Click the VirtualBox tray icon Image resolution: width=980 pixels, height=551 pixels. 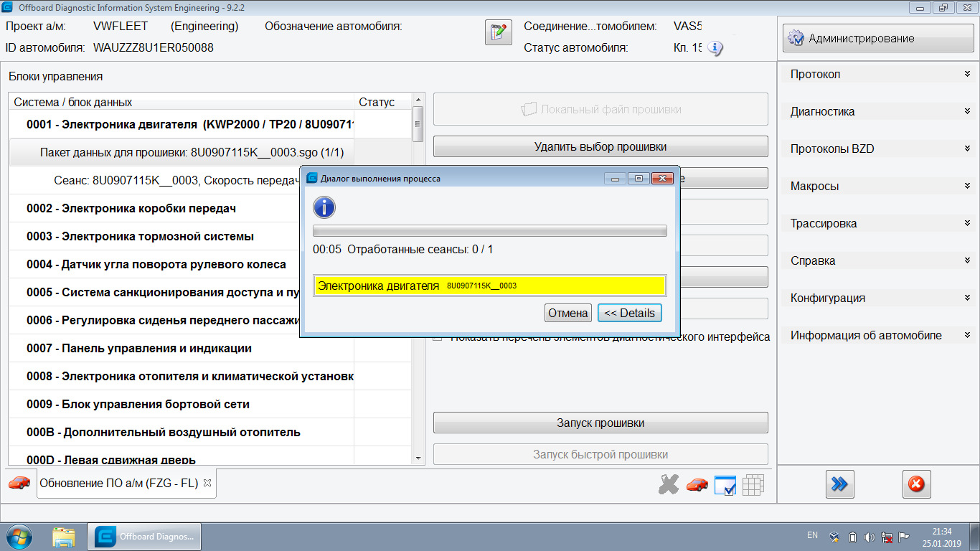point(834,537)
